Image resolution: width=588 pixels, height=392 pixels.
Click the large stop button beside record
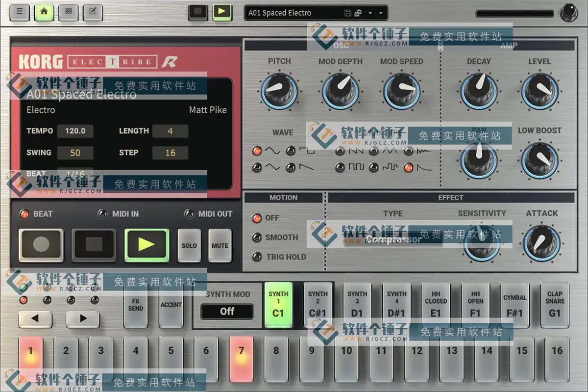click(94, 245)
